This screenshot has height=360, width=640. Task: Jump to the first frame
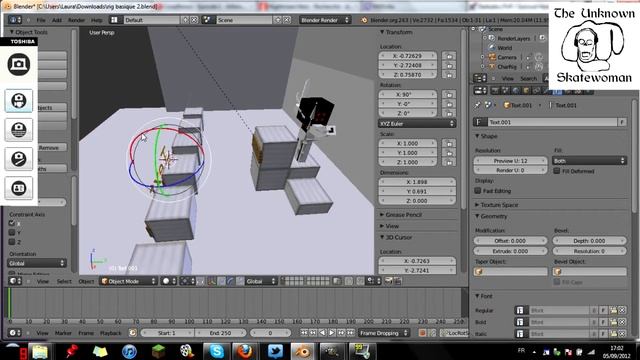(x=304, y=333)
